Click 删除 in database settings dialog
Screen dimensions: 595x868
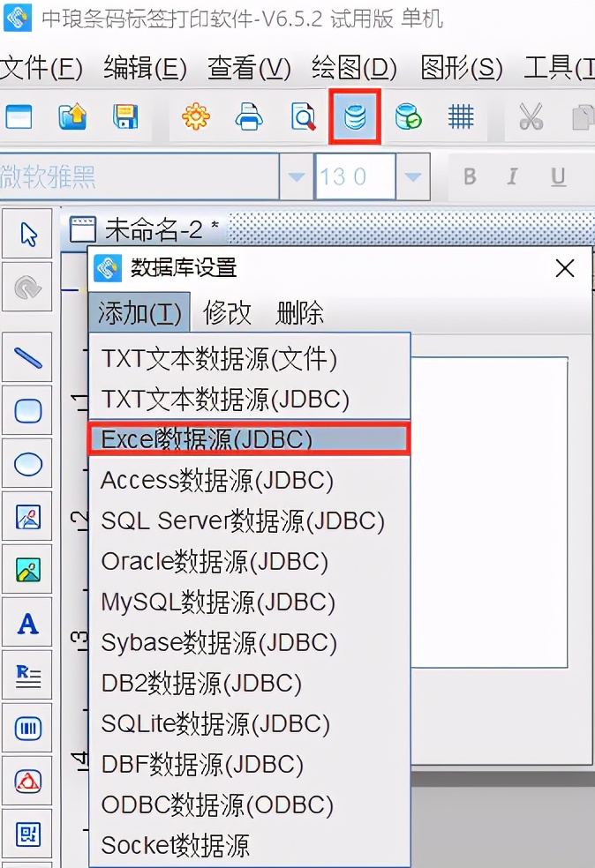click(x=300, y=313)
